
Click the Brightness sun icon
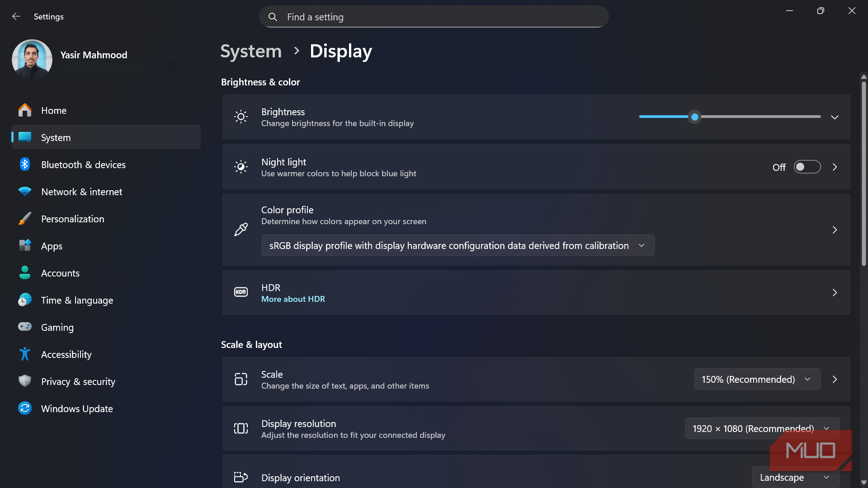point(241,117)
